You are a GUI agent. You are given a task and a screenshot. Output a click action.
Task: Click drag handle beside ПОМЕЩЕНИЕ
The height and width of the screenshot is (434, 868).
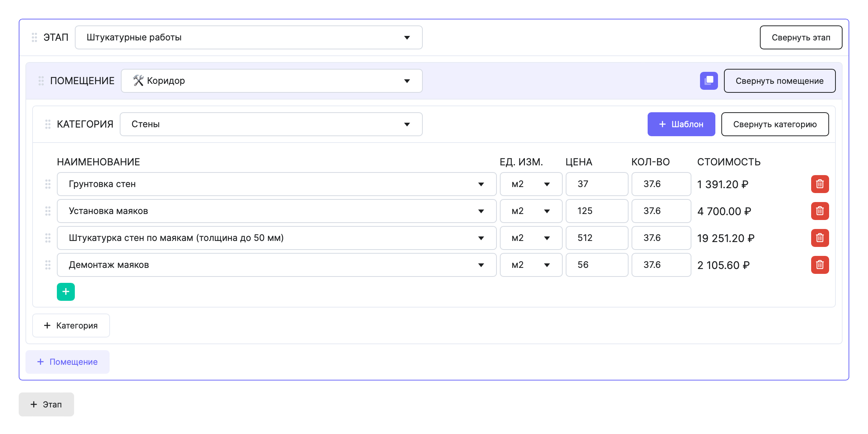tap(41, 81)
